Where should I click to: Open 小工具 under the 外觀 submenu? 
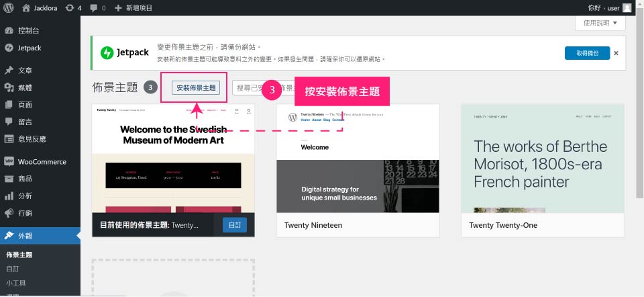[17, 283]
